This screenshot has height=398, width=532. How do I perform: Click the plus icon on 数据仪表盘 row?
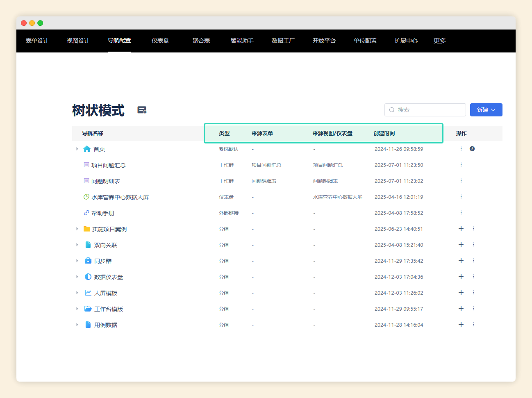coord(461,277)
